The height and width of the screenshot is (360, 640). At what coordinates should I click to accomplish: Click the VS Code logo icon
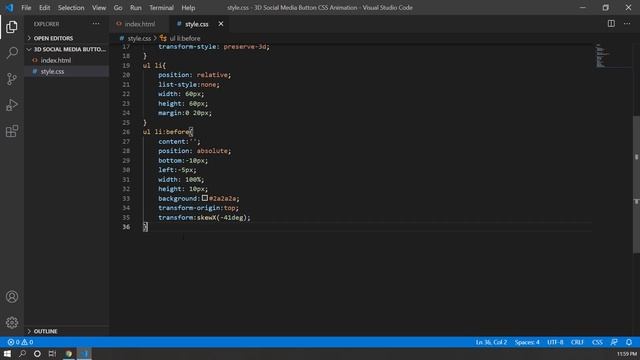click(9, 7)
